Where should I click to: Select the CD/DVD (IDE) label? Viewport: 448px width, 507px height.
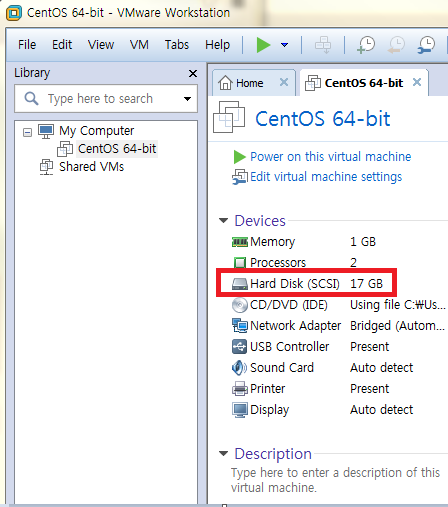click(289, 305)
